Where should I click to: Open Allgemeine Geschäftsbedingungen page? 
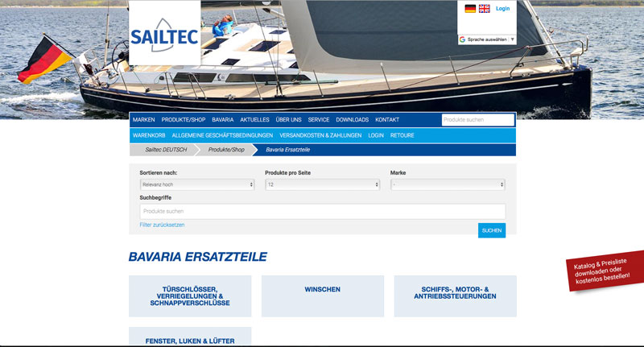coord(222,135)
